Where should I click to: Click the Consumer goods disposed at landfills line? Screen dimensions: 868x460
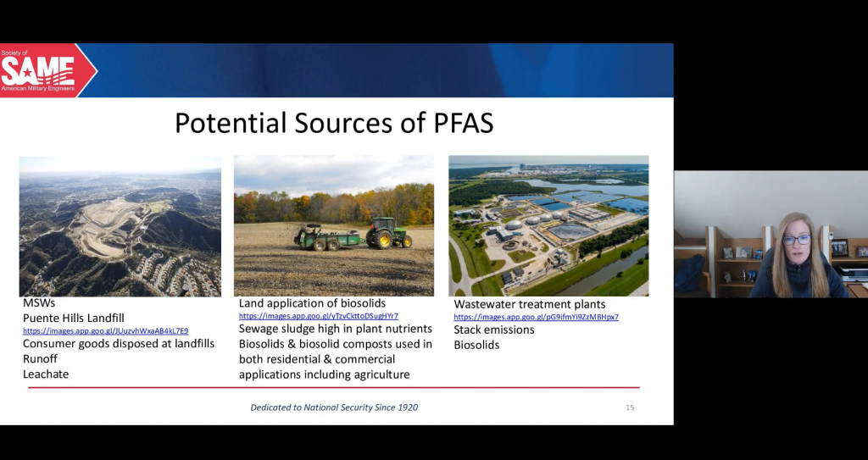pyautogui.click(x=119, y=344)
